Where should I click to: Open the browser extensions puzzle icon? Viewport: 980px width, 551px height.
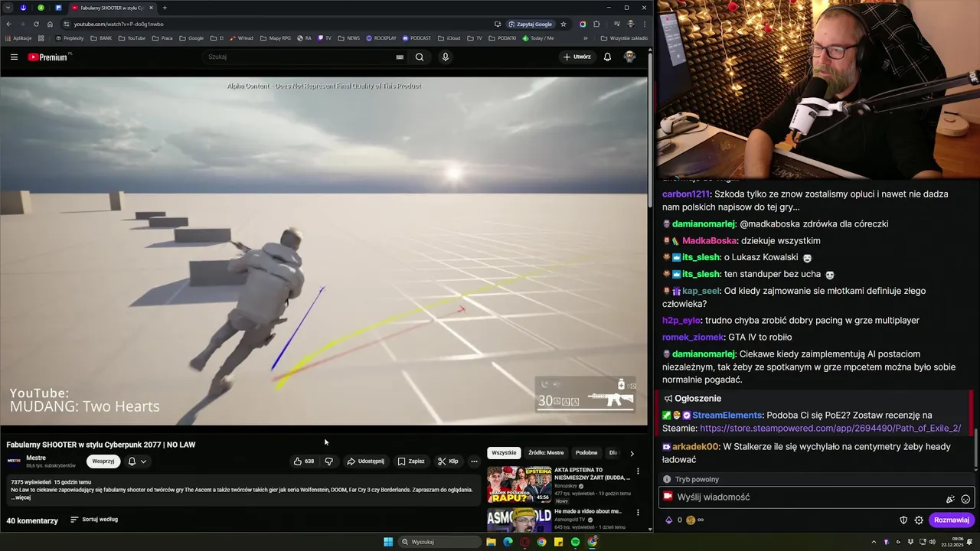click(596, 24)
